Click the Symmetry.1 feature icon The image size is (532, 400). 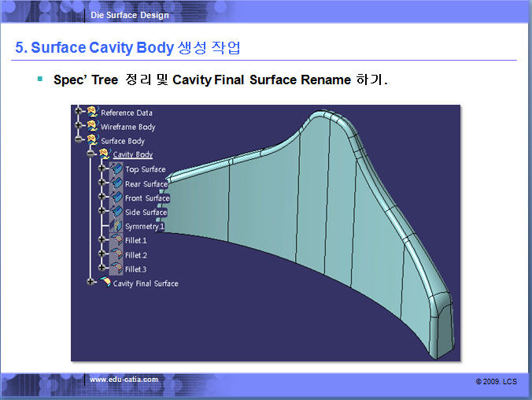[x=116, y=227]
